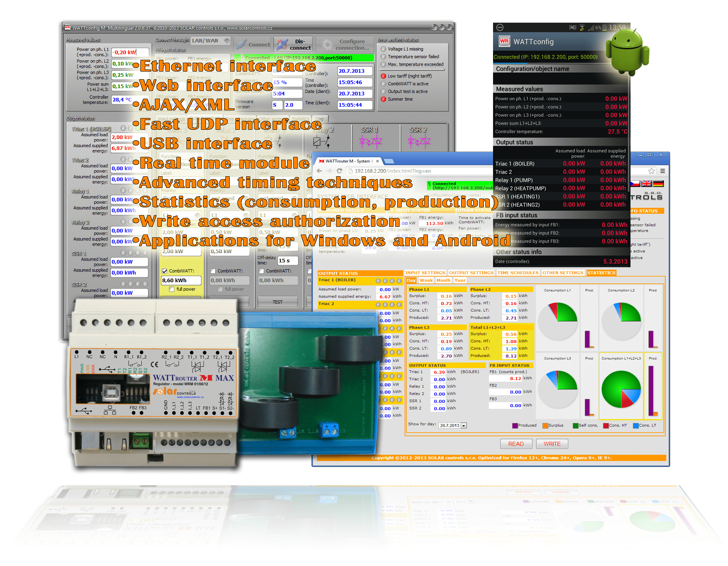Image resolution: width=728 pixels, height=566 pixels.
Task: Click the purple Produced legend swatch
Action: (515, 426)
